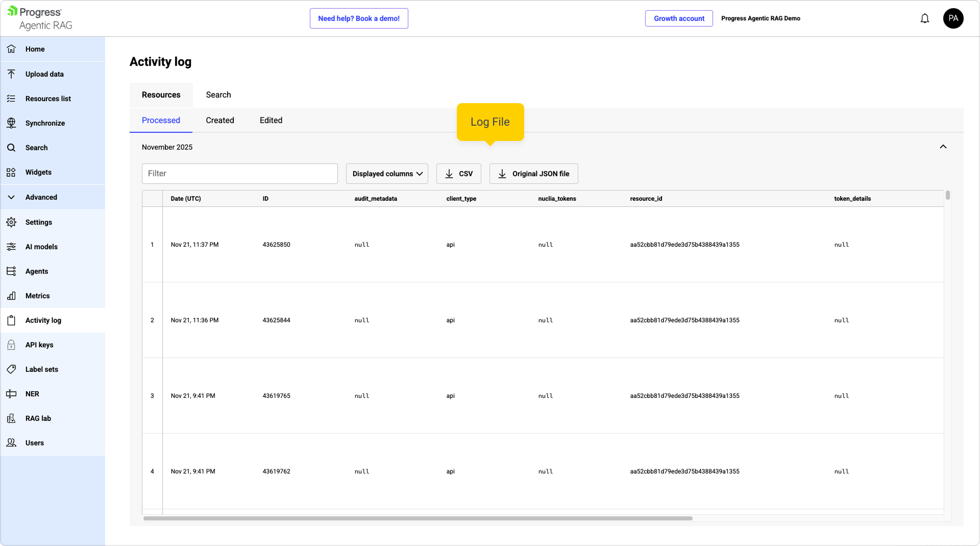980x546 pixels.
Task: Click the Widgets icon in sidebar
Action: [11, 172]
